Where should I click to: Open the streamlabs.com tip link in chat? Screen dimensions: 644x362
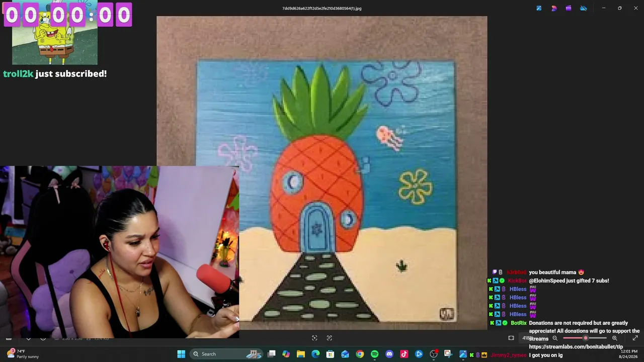(576, 347)
